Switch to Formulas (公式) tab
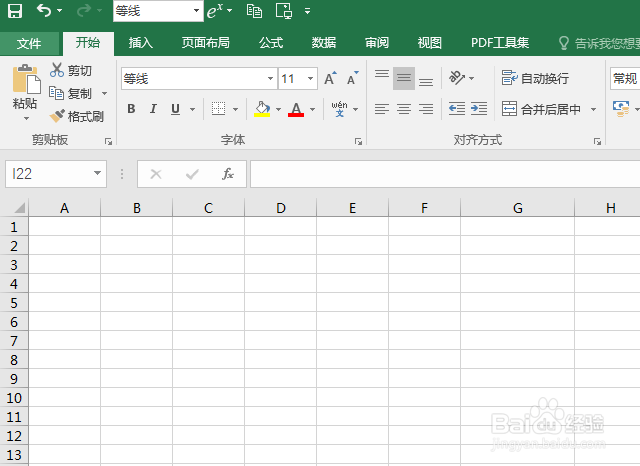Viewport: 640px width, 466px height. [271, 43]
